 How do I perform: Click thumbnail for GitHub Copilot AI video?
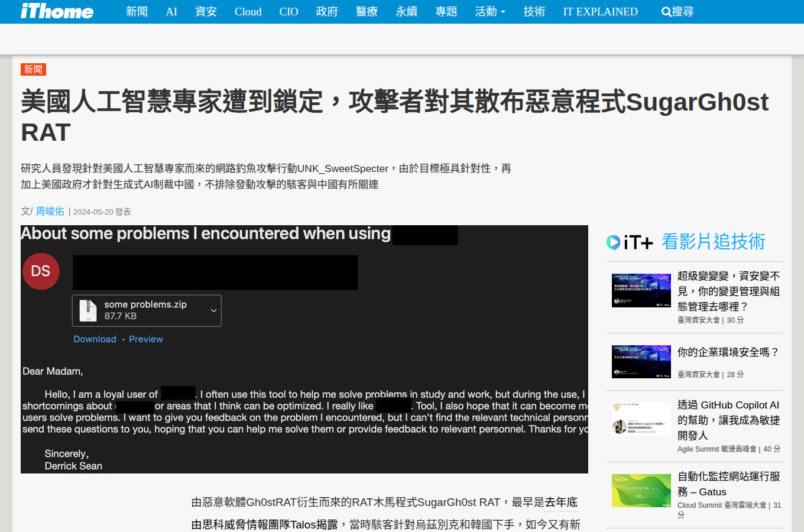point(641,419)
